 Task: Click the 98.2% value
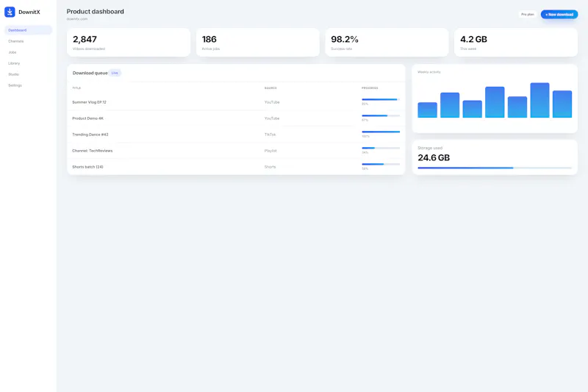[x=345, y=40]
